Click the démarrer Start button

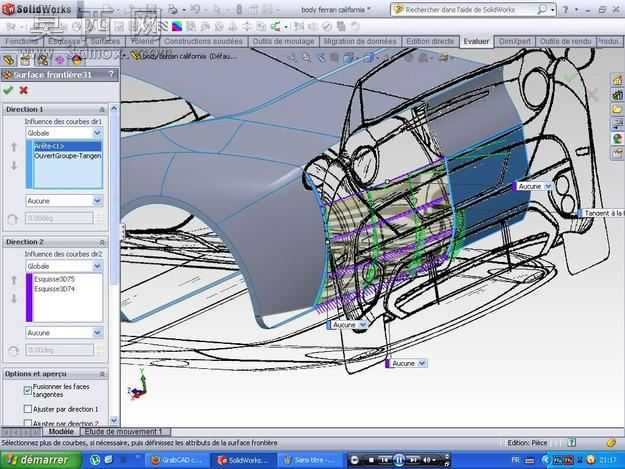40,460
